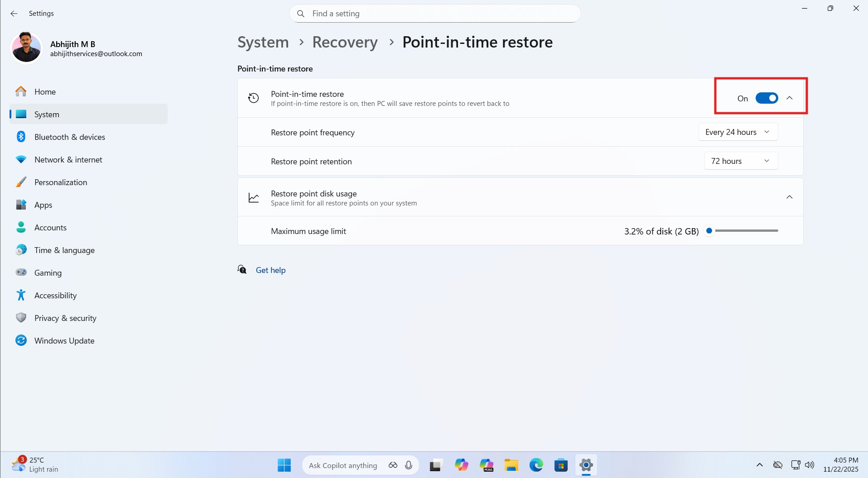
Task: Select Gaming settings
Action: click(48, 272)
